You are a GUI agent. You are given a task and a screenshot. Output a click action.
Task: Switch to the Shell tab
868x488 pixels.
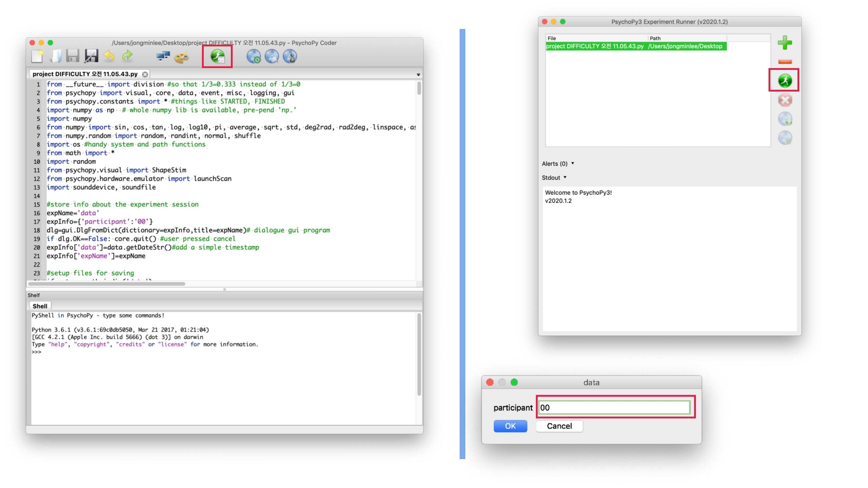(40, 306)
